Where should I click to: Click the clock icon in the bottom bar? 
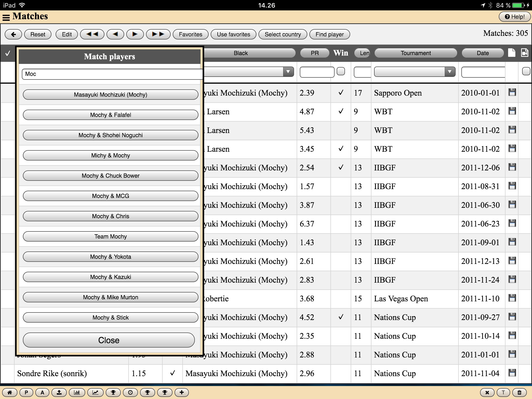point(130,393)
